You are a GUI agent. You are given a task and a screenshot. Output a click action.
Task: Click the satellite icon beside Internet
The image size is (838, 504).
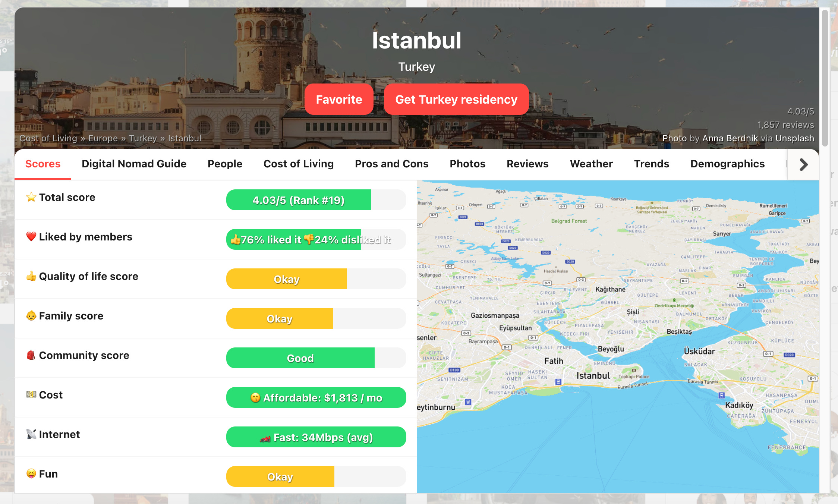[31, 434]
